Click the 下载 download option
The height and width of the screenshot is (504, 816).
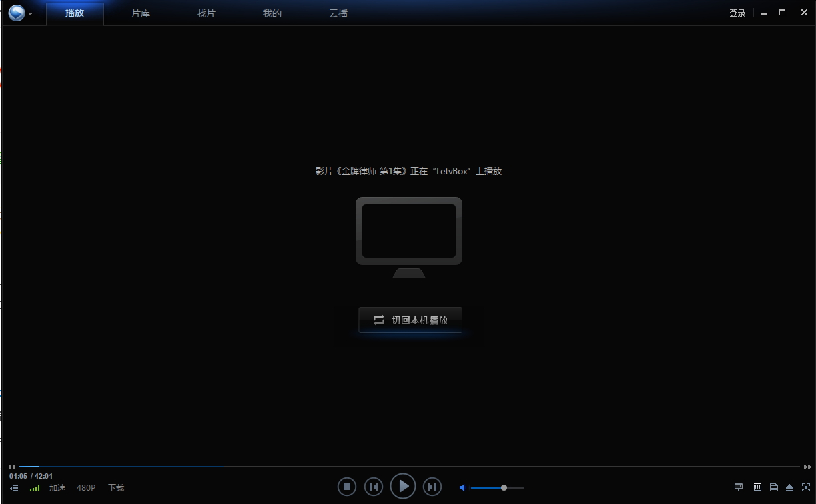point(116,488)
